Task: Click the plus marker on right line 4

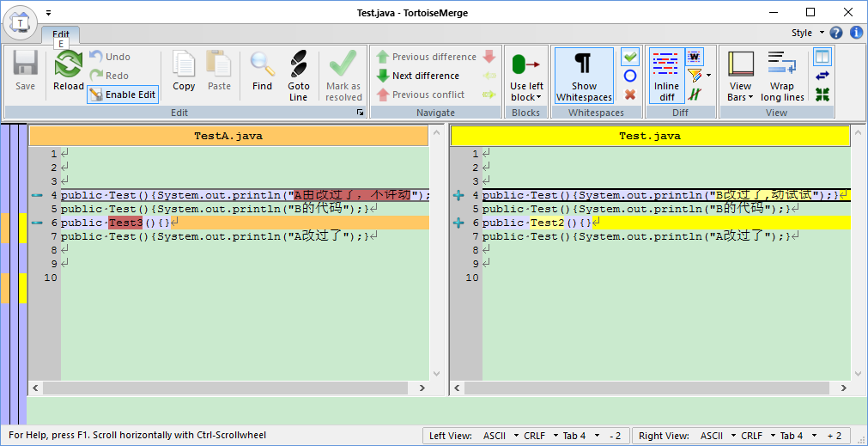Action: 458,195
